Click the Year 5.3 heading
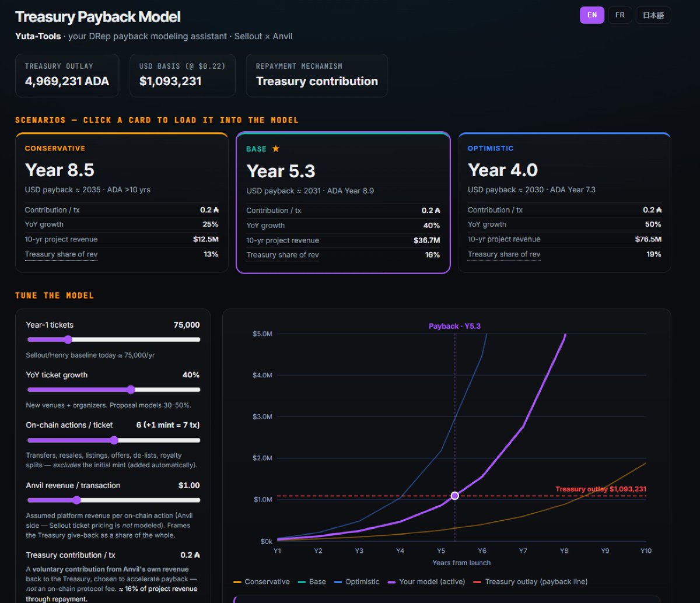The width and height of the screenshot is (700, 603). (281, 170)
